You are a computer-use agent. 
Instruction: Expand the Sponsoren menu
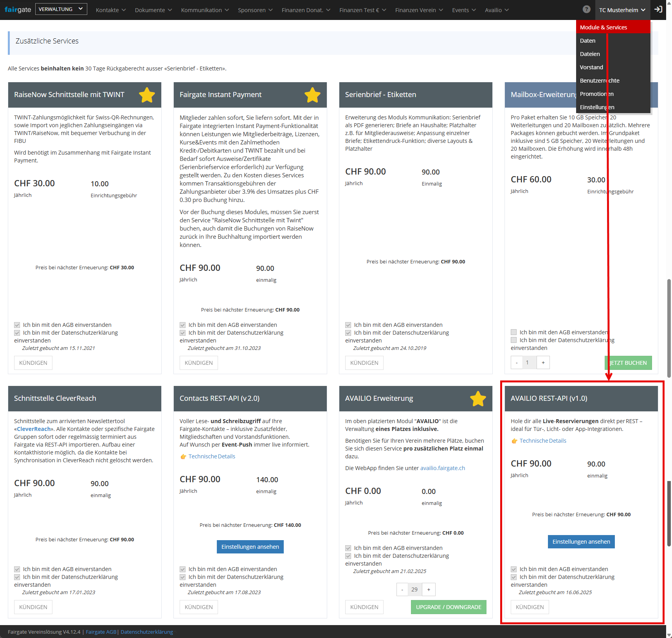click(255, 10)
